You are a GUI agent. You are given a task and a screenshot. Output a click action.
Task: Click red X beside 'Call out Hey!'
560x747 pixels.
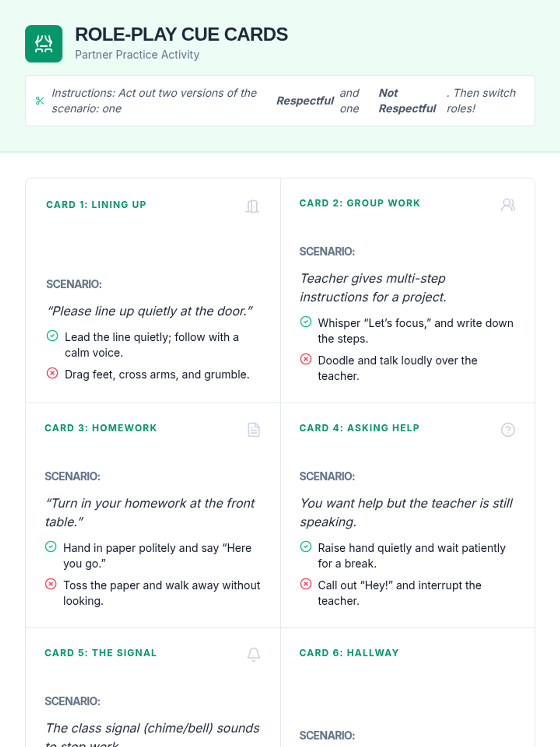tap(306, 584)
